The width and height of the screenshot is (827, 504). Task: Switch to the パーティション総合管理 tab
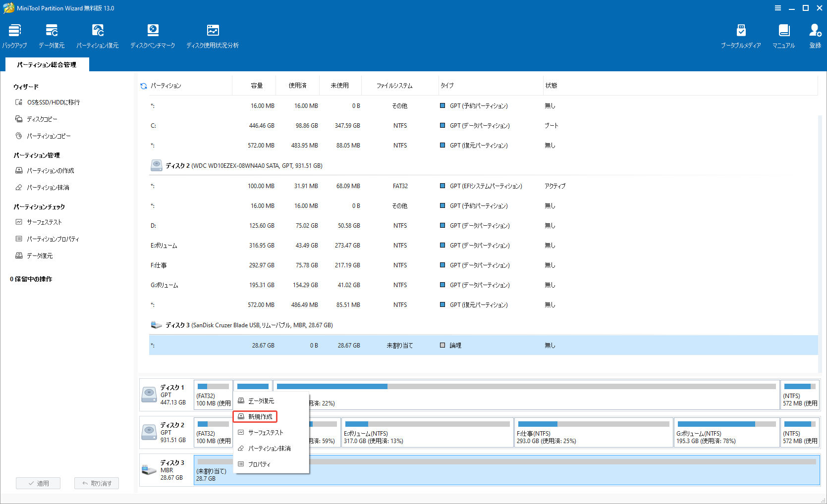click(x=47, y=64)
